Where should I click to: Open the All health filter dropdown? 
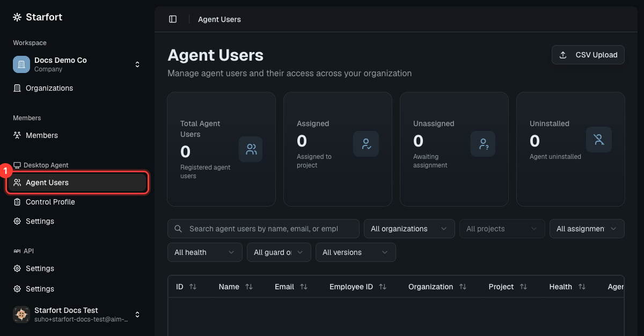(x=205, y=252)
